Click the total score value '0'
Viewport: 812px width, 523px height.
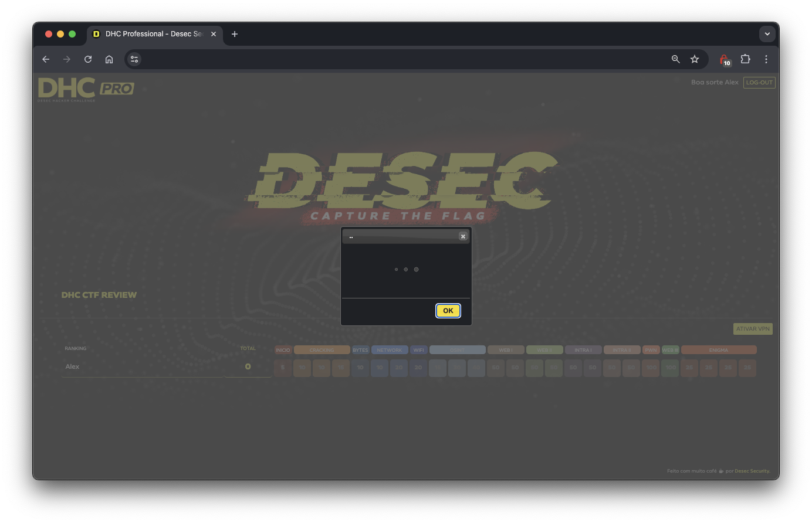pos(248,366)
